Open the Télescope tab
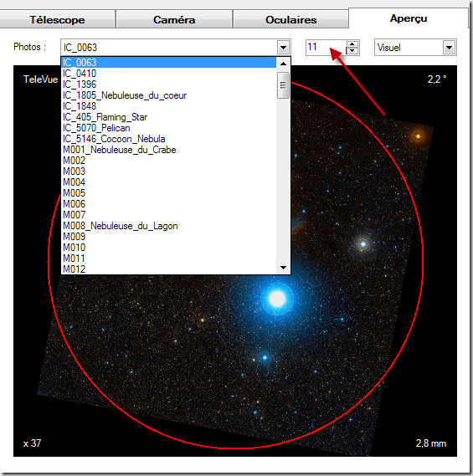This screenshot has width=473, height=476. (57, 19)
